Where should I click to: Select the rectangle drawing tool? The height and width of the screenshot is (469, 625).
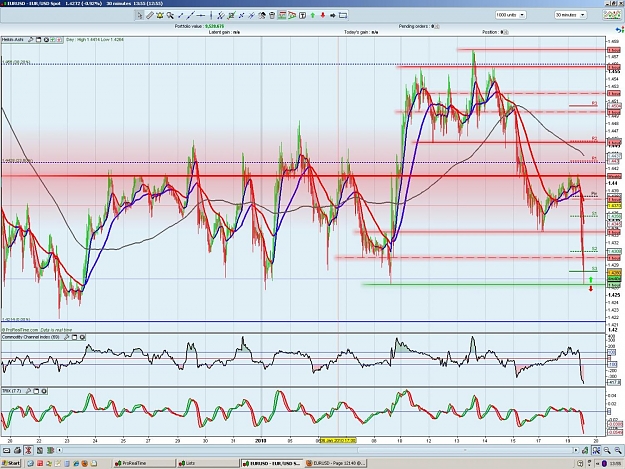tap(343, 16)
